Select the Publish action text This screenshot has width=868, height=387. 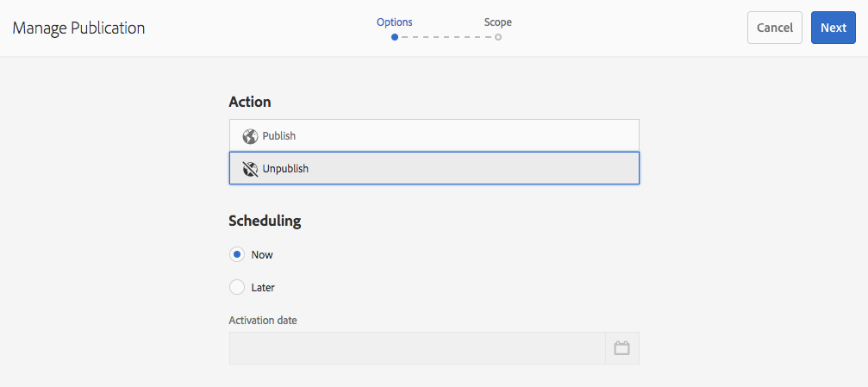[x=279, y=136]
